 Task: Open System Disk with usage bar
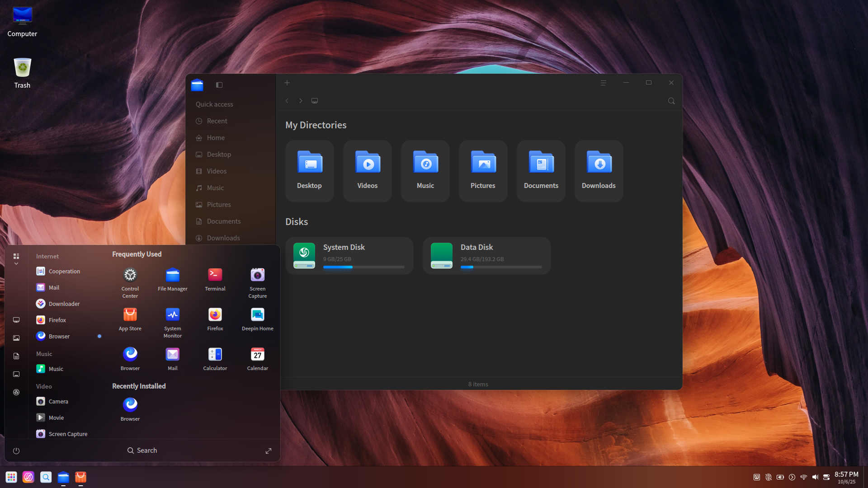(349, 256)
